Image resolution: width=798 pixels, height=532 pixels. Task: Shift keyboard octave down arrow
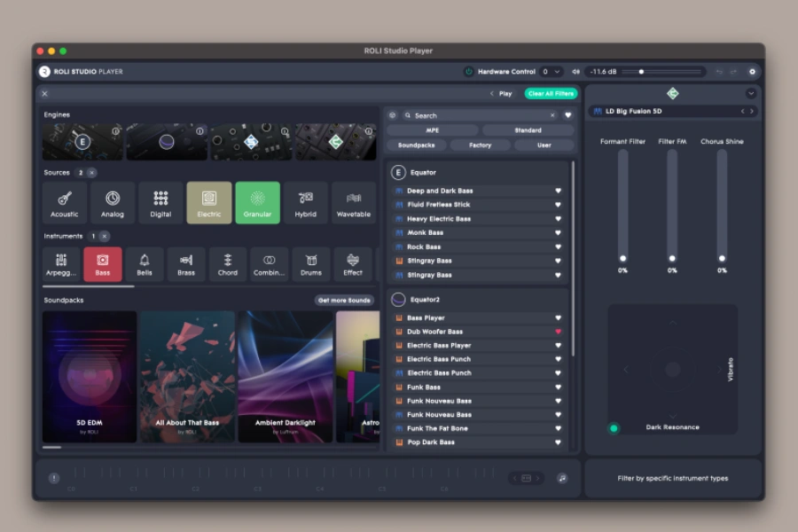point(514,478)
